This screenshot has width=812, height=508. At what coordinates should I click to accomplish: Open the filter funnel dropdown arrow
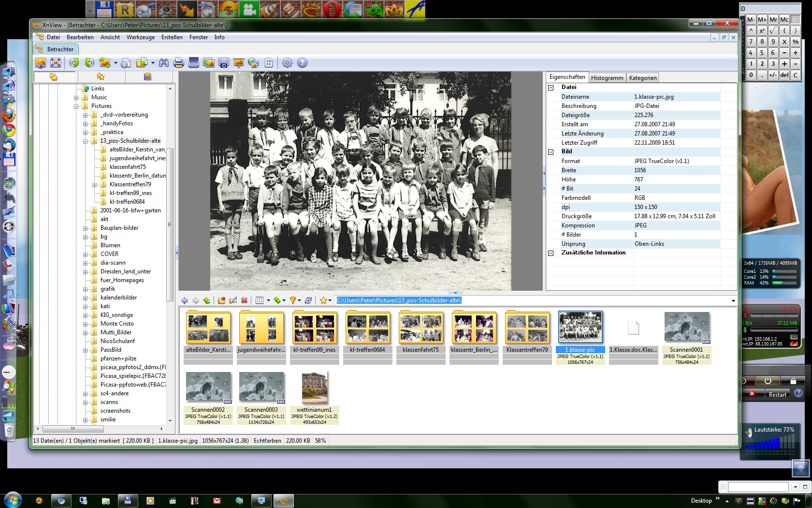click(x=299, y=300)
